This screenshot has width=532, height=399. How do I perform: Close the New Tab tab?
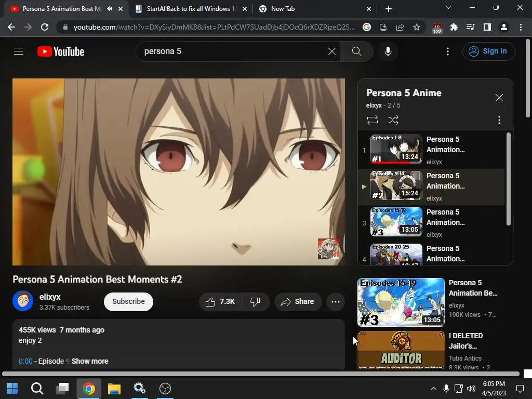369,9
